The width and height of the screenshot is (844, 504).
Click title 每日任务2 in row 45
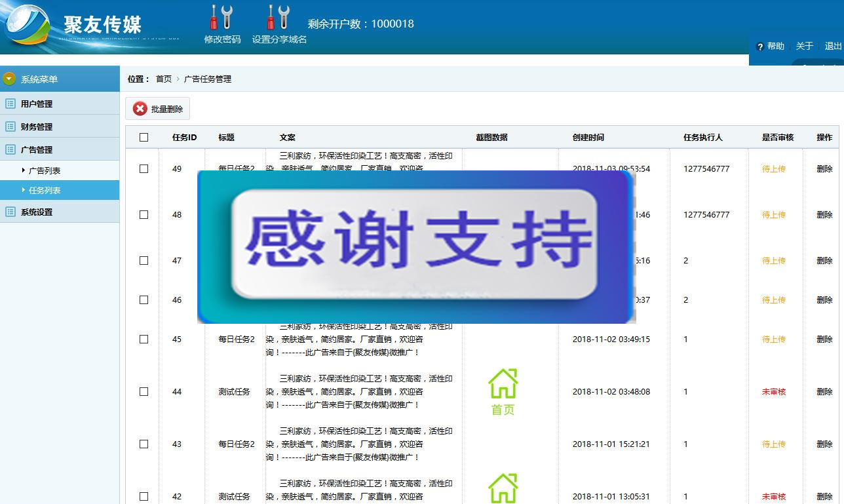click(x=237, y=339)
